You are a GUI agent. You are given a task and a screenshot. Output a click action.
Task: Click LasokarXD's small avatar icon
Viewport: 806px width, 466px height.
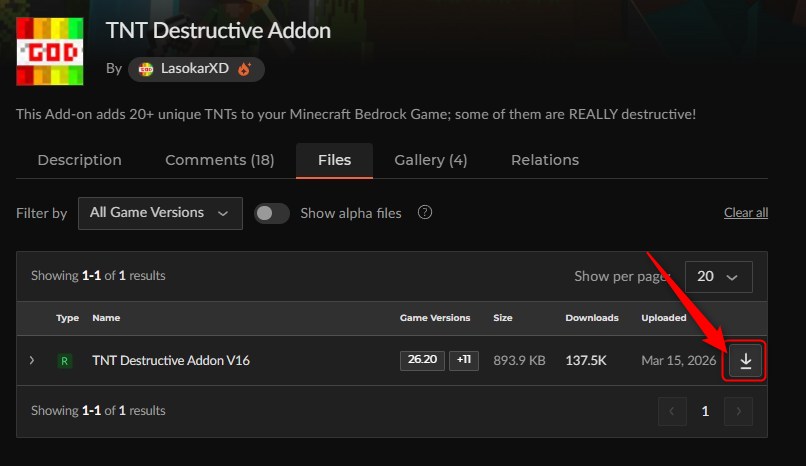pos(146,69)
